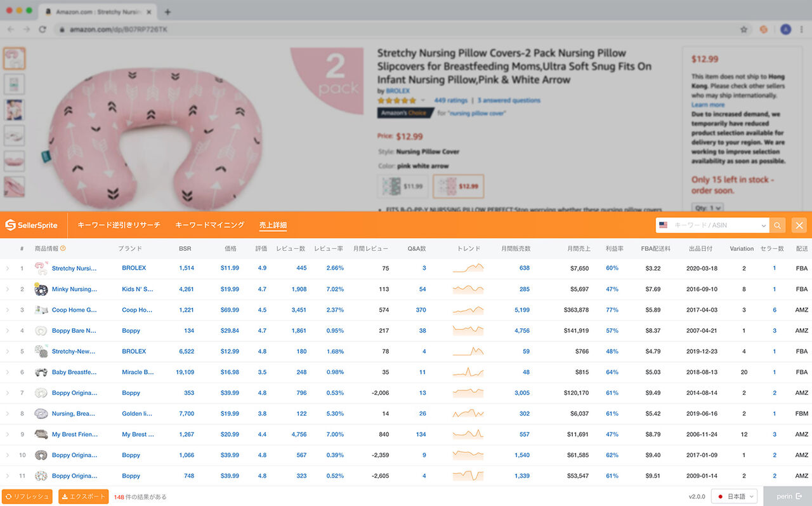Screen dimensions: 812x506
Task: Open the Boppy Bare N... product link
Action: point(74,331)
